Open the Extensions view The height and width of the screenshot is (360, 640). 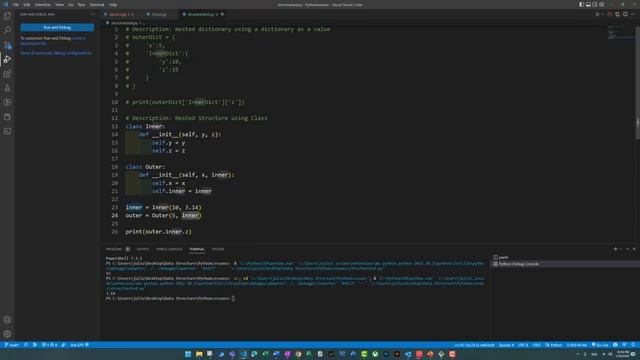coord(7,74)
